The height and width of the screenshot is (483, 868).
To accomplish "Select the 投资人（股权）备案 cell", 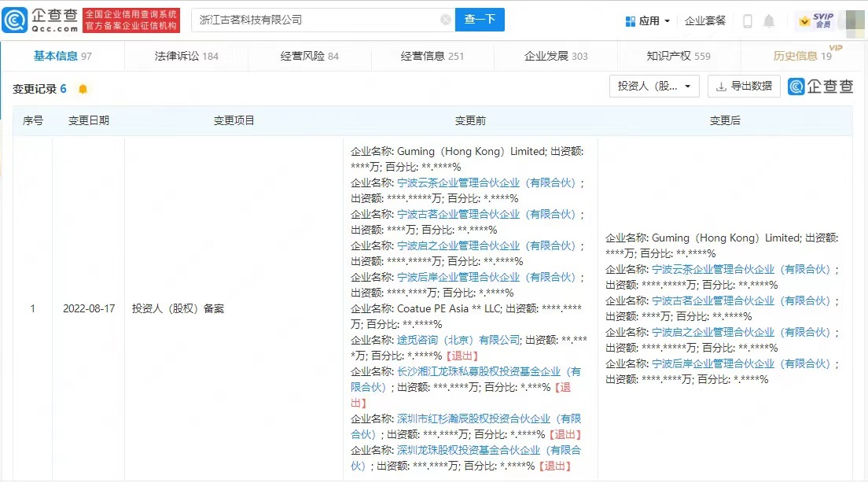I will pyautogui.click(x=178, y=308).
